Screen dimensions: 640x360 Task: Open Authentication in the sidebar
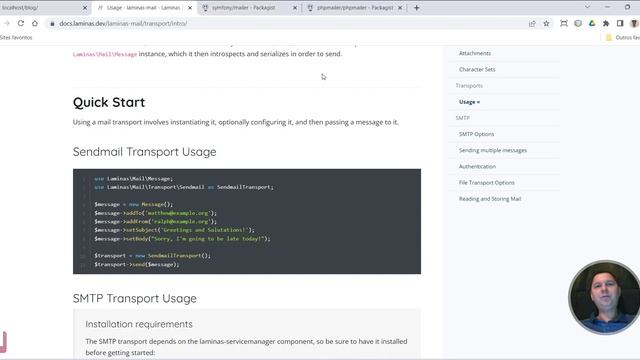point(477,167)
